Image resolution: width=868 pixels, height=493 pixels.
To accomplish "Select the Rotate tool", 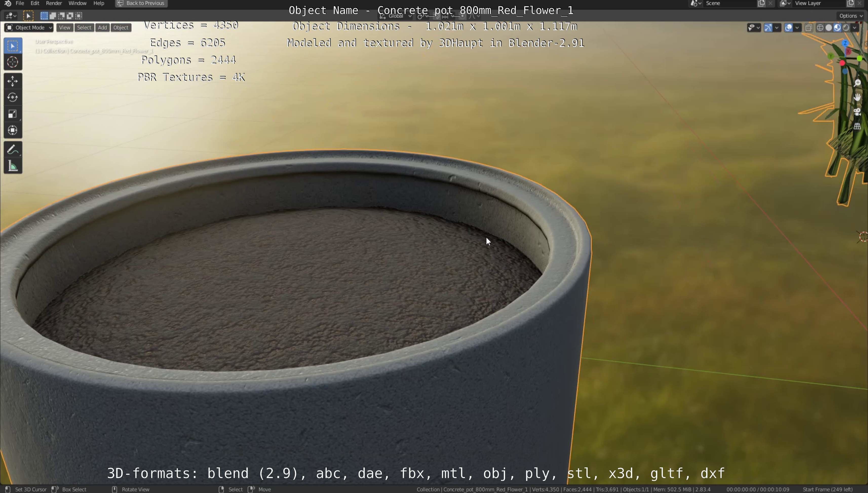I will (13, 98).
